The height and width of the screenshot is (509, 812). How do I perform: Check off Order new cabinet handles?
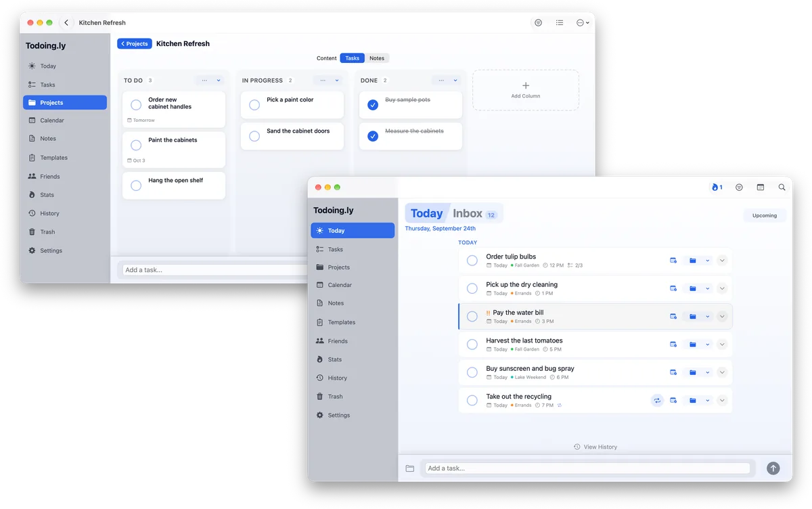(136, 105)
